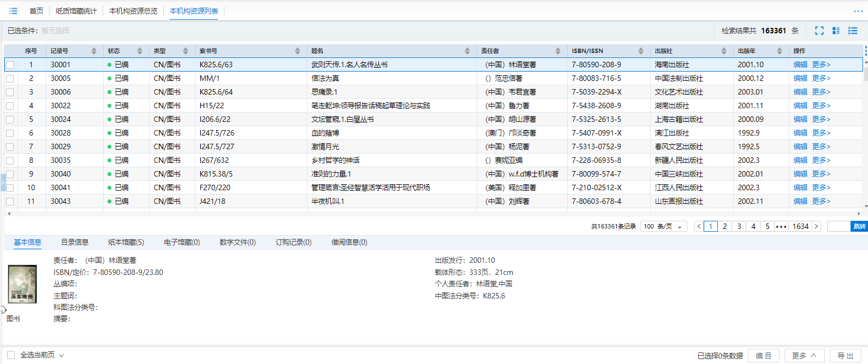Click 编辑 for record 30006
The width and height of the screenshot is (868, 364).
(800, 92)
